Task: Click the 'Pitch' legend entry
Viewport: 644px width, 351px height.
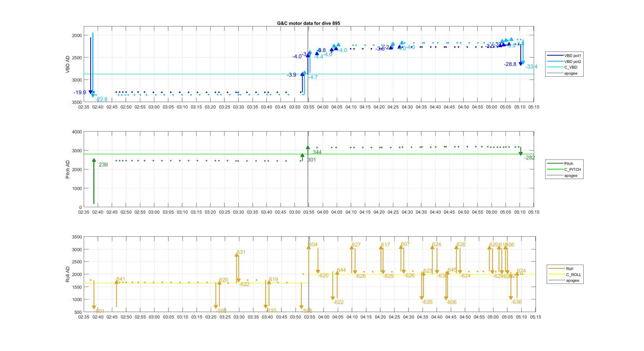Action: tap(569, 164)
